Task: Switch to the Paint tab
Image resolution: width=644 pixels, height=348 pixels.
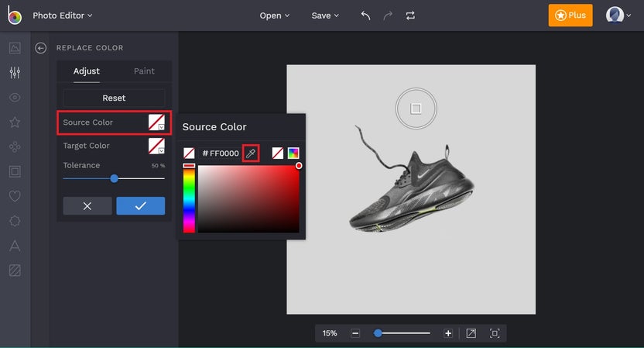Action: [144, 71]
